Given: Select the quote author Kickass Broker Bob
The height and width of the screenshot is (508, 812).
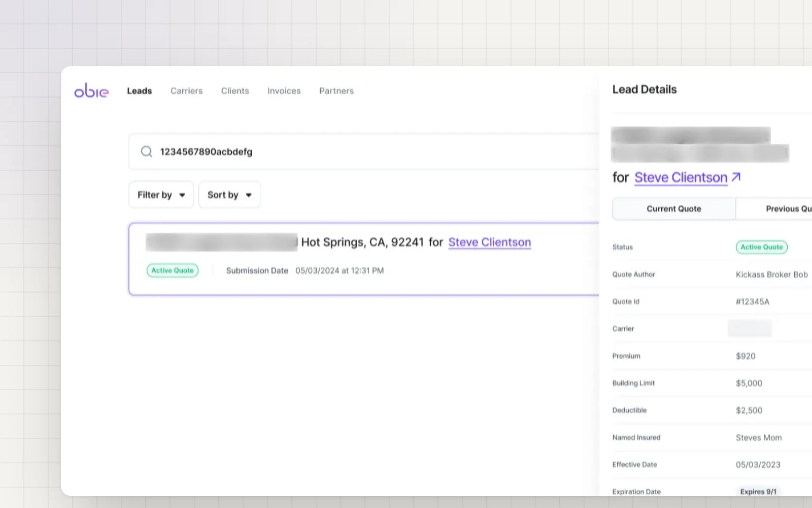Looking at the screenshot, I should pos(772,274).
